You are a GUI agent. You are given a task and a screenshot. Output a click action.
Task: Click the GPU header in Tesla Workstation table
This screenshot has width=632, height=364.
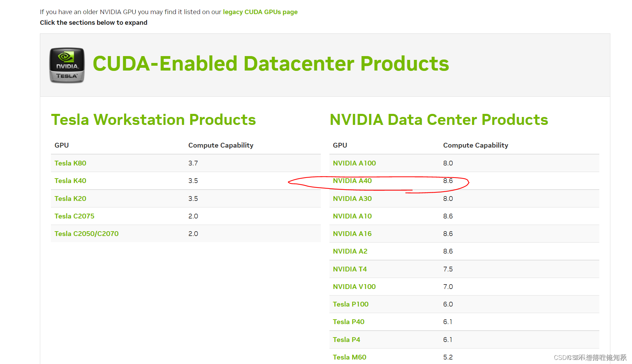click(62, 145)
